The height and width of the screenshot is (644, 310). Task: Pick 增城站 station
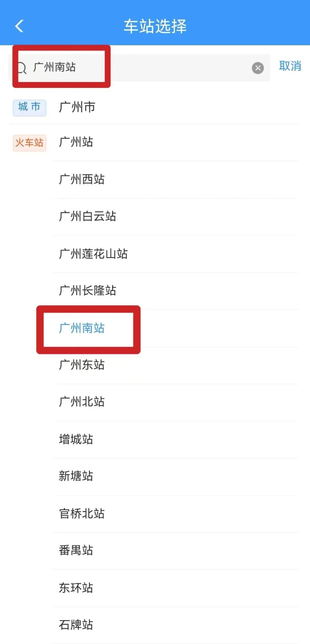pos(76,439)
